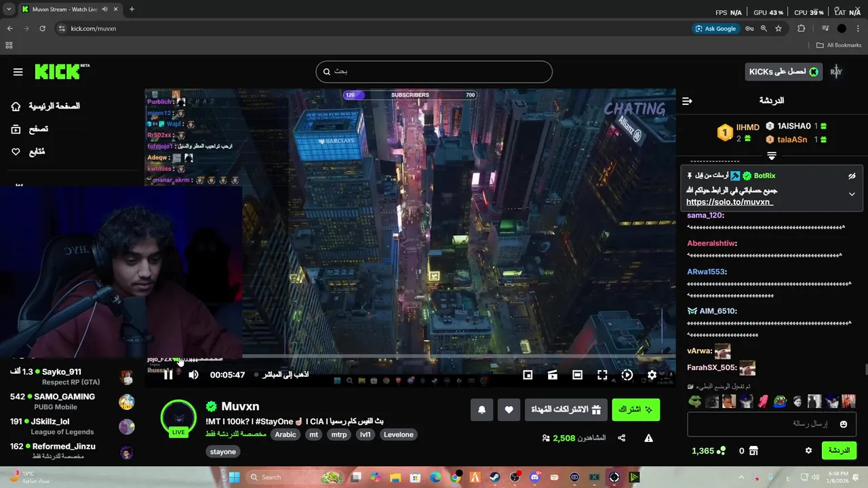868x488 pixels.
Task: Open Windows Start menu
Action: [234, 477]
